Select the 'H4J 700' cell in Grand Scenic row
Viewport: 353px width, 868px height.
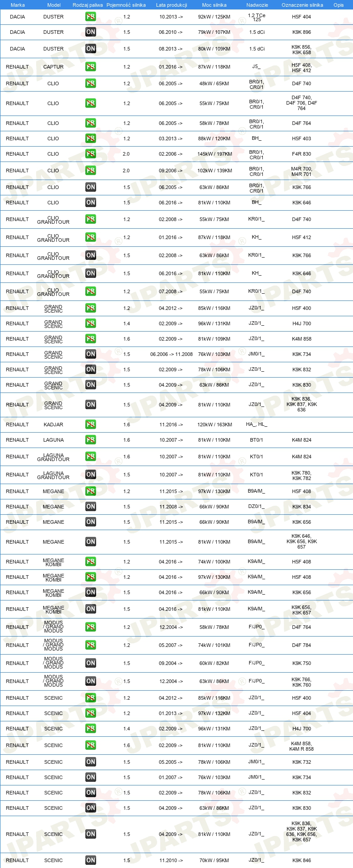(302, 323)
